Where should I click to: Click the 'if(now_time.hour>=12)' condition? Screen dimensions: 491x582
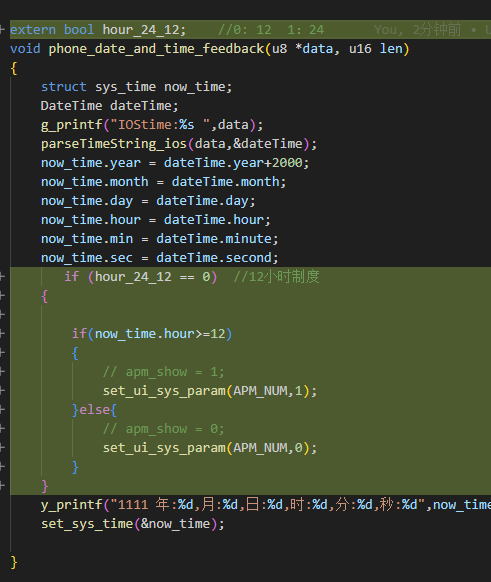coord(152,334)
